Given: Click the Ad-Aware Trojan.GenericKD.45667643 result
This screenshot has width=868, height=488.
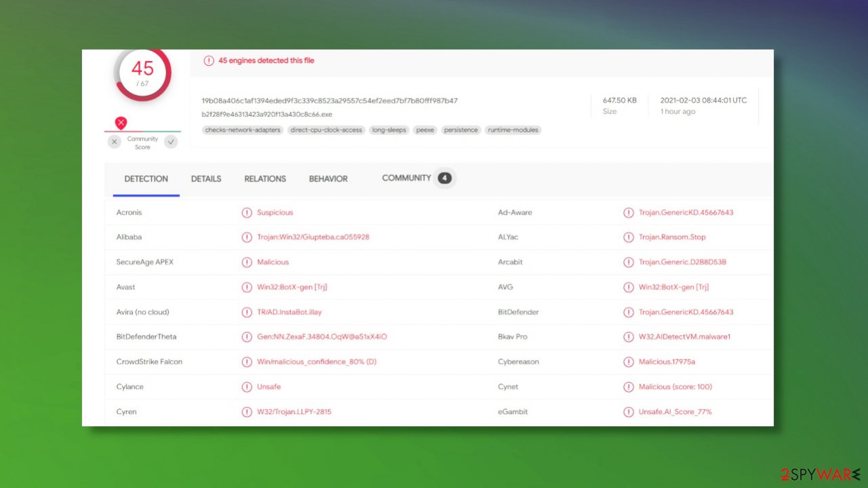Looking at the screenshot, I should coord(686,212).
